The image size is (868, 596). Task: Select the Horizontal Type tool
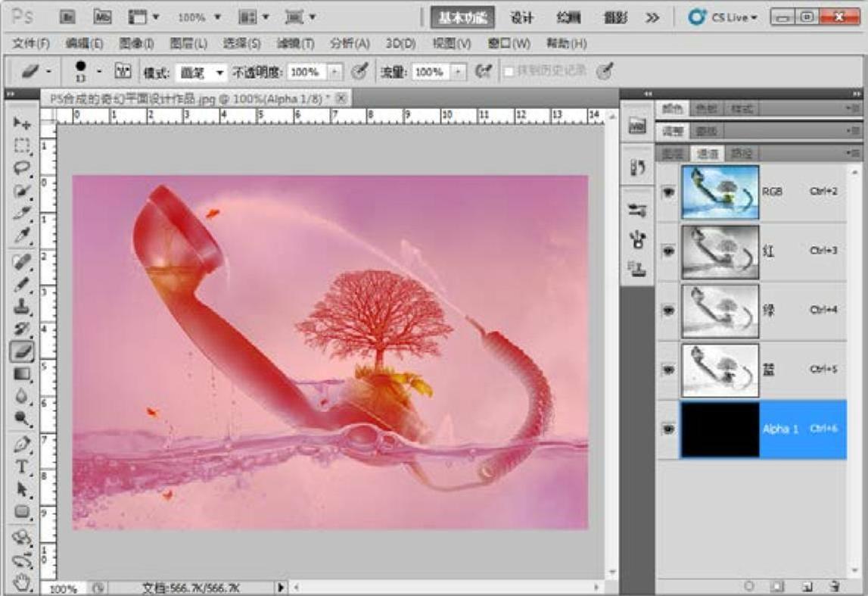point(22,467)
